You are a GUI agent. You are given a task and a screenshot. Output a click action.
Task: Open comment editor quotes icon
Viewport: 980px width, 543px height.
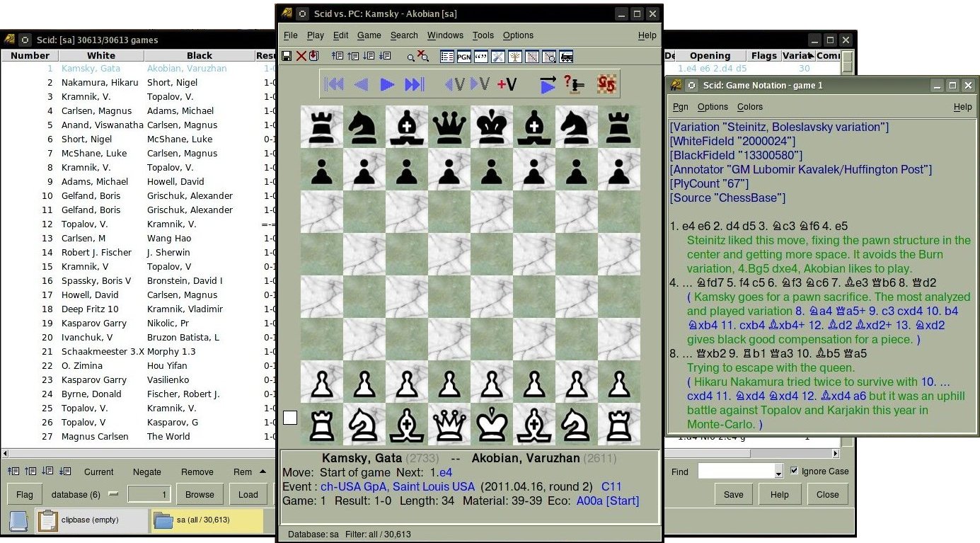point(481,57)
